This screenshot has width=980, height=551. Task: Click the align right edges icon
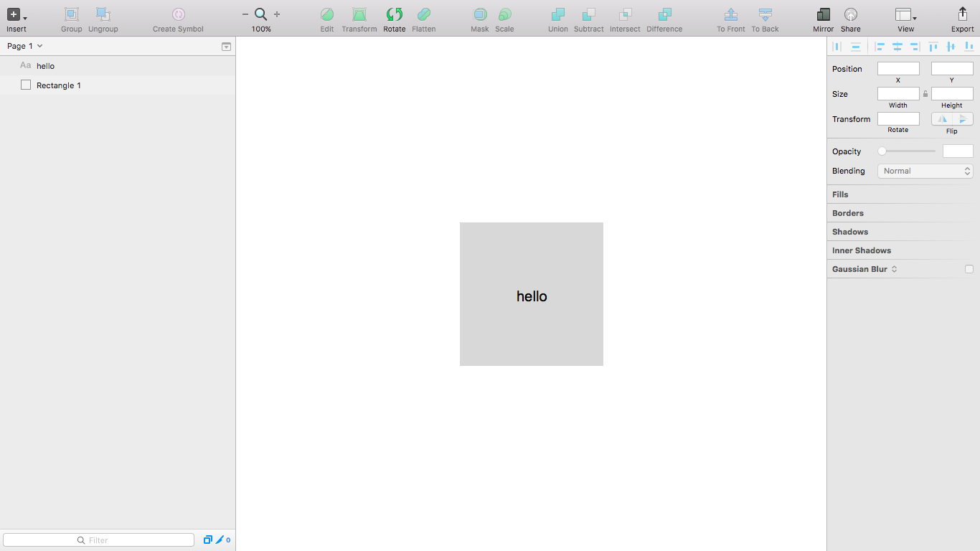click(915, 47)
